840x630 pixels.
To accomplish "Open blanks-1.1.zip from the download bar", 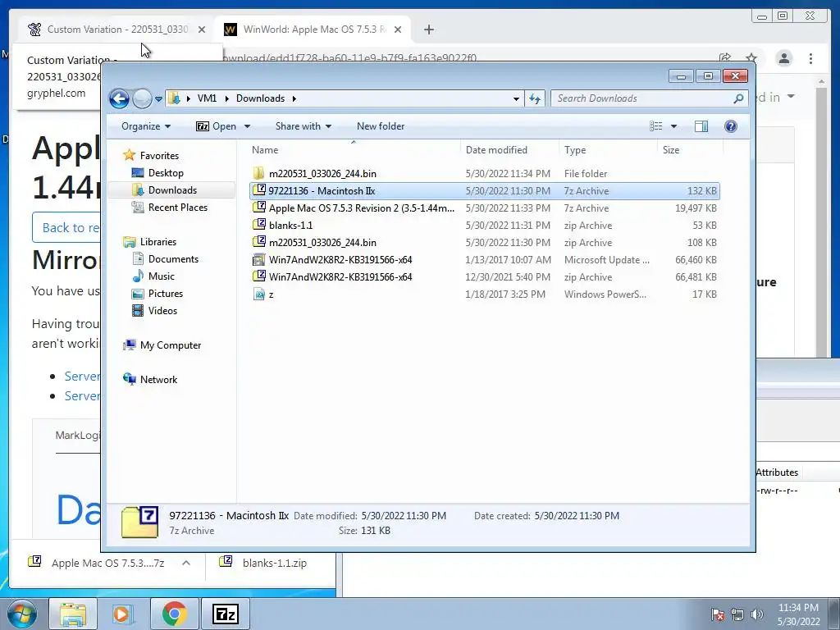I will (263, 563).
